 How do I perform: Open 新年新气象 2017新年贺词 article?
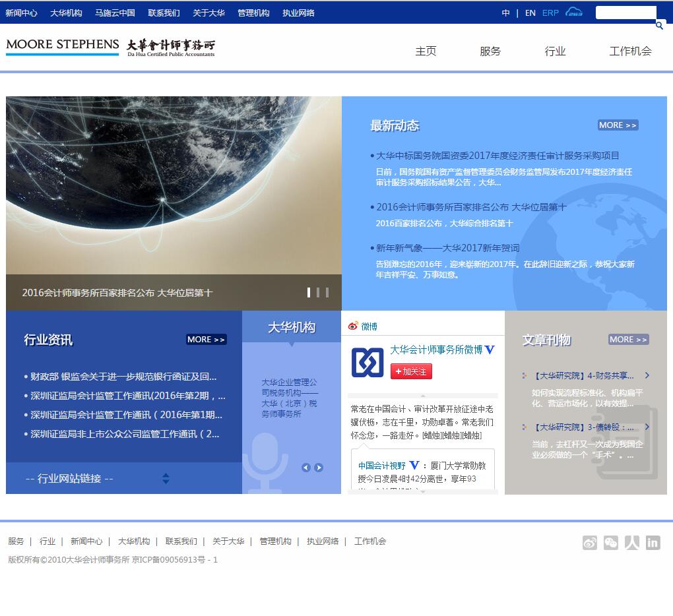pos(447,248)
